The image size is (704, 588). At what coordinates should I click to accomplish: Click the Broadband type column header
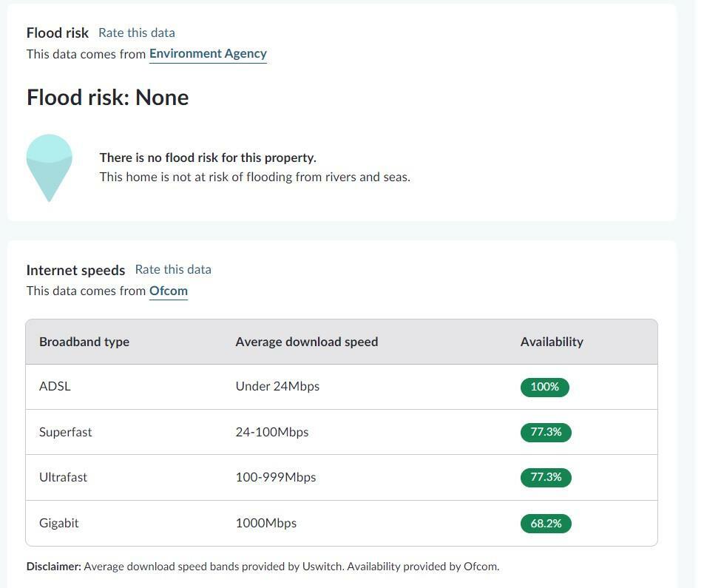tap(84, 342)
